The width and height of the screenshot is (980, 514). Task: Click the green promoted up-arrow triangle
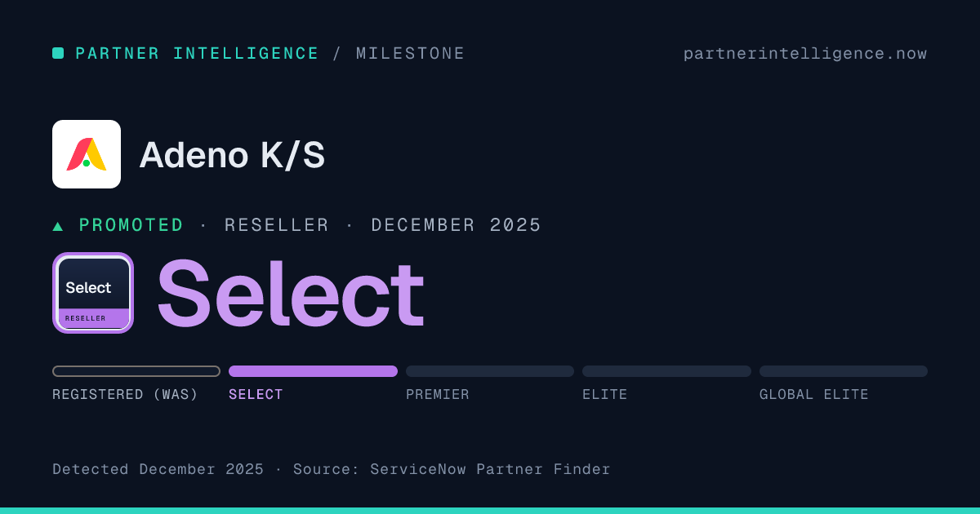tap(58, 226)
